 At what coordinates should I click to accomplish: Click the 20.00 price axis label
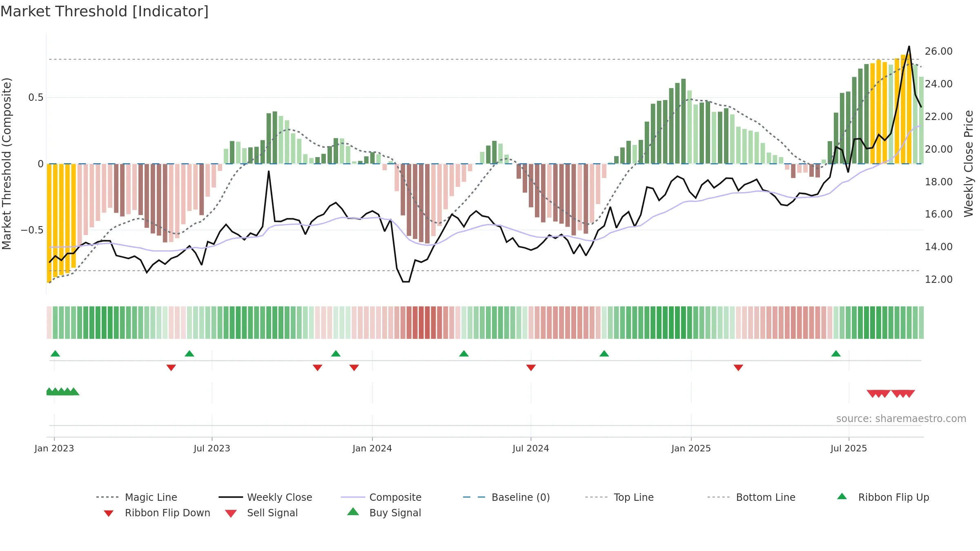click(x=938, y=149)
